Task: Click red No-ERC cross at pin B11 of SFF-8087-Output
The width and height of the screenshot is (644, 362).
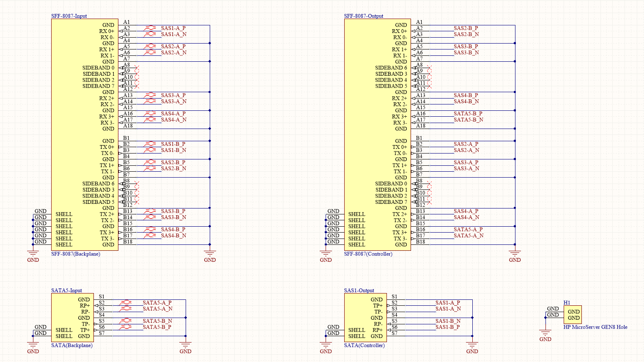Action: click(429, 202)
